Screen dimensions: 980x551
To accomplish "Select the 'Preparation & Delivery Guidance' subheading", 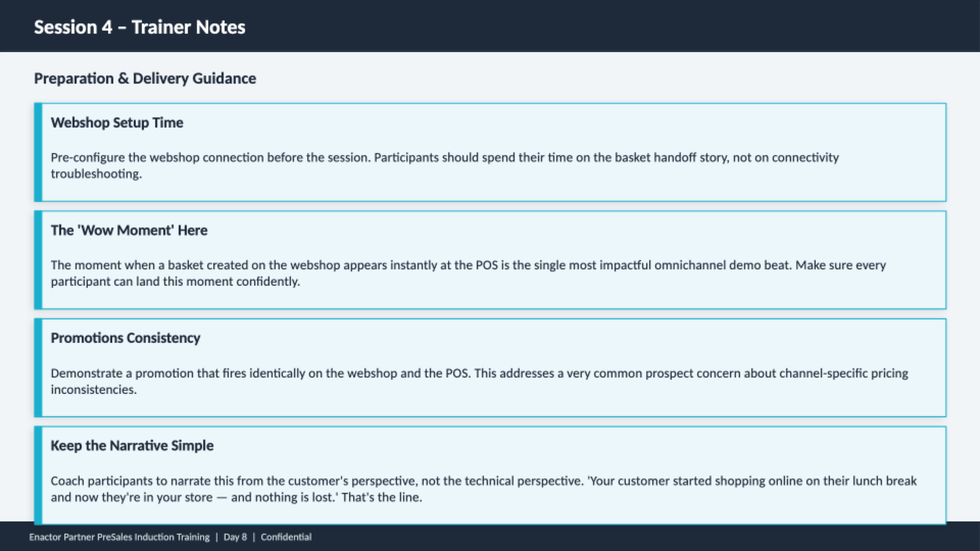I will (x=145, y=79).
